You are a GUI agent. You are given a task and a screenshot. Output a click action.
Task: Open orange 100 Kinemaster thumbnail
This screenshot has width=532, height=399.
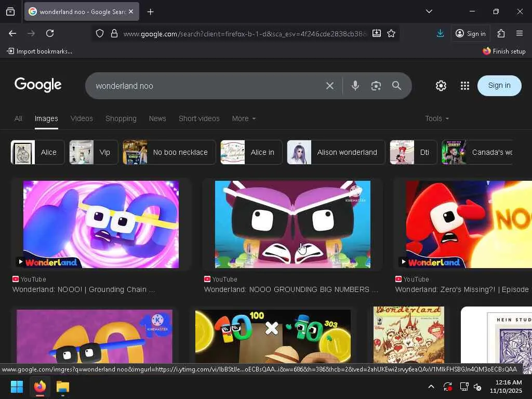pyautogui.click(x=95, y=336)
